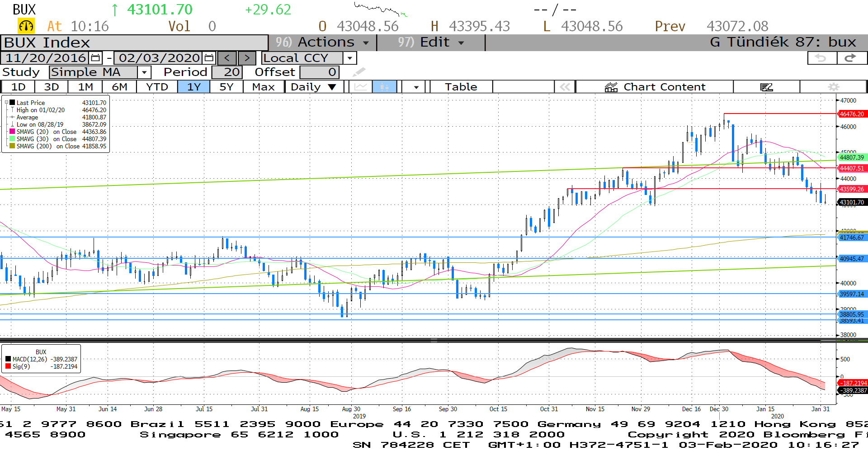868x470 pixels.
Task: Shift date range forward with right arrow
Action: pyautogui.click(x=246, y=58)
